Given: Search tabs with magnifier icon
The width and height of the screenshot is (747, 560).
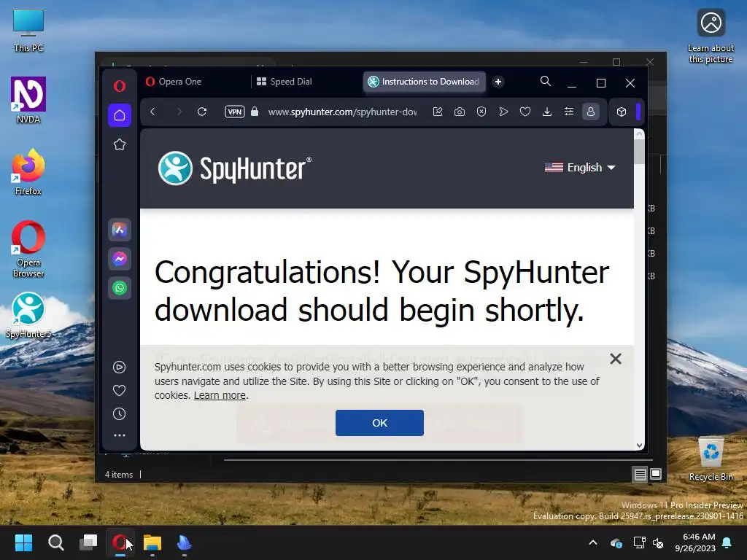Looking at the screenshot, I should tap(546, 82).
